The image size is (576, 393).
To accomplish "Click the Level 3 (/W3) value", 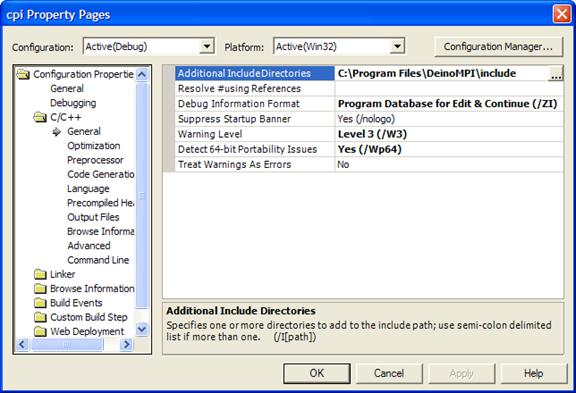I will coord(449,134).
